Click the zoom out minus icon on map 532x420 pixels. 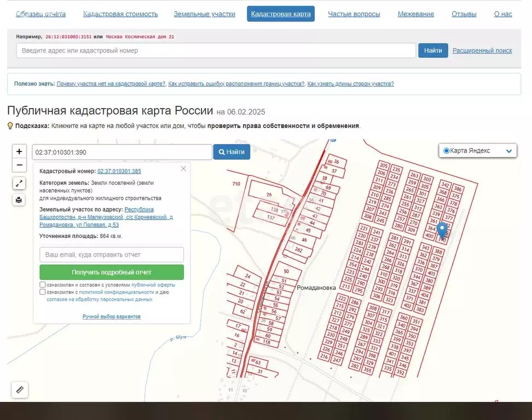click(x=19, y=165)
